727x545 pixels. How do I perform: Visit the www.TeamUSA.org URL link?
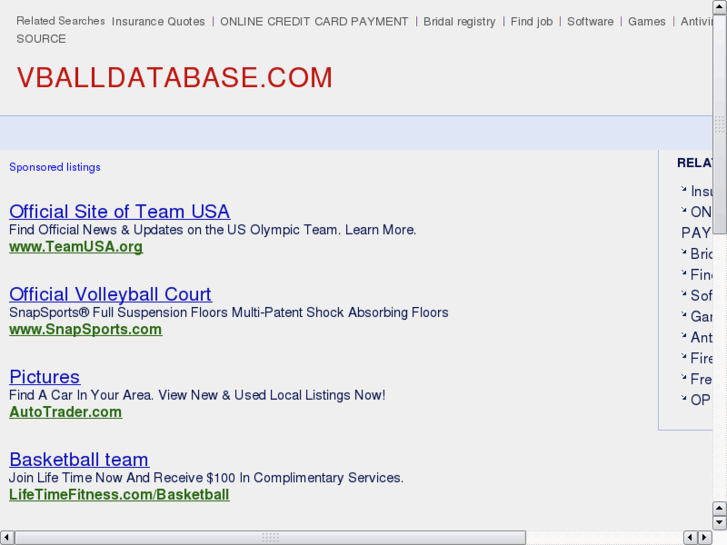(x=76, y=247)
